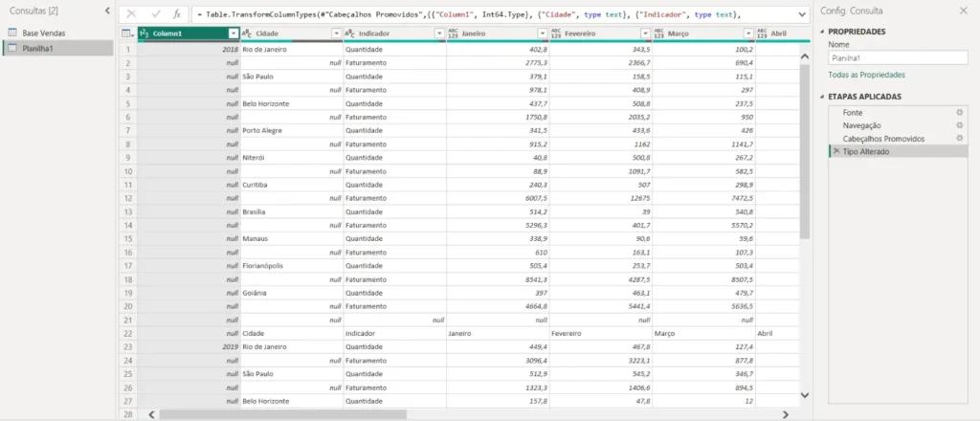980x421 pixels.
Task: Collapse the PROPRIEDADES section
Action: point(822,32)
